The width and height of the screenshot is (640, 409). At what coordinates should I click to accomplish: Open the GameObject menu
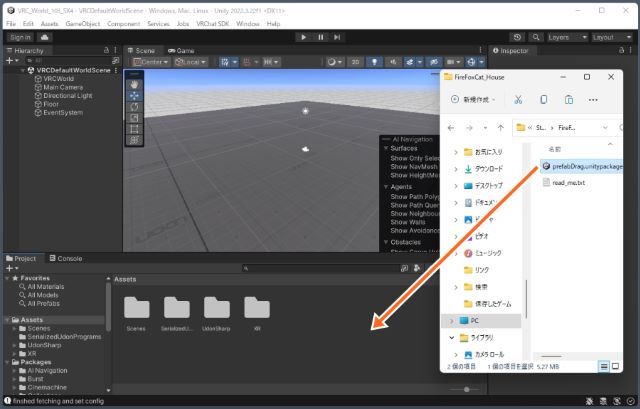82,24
